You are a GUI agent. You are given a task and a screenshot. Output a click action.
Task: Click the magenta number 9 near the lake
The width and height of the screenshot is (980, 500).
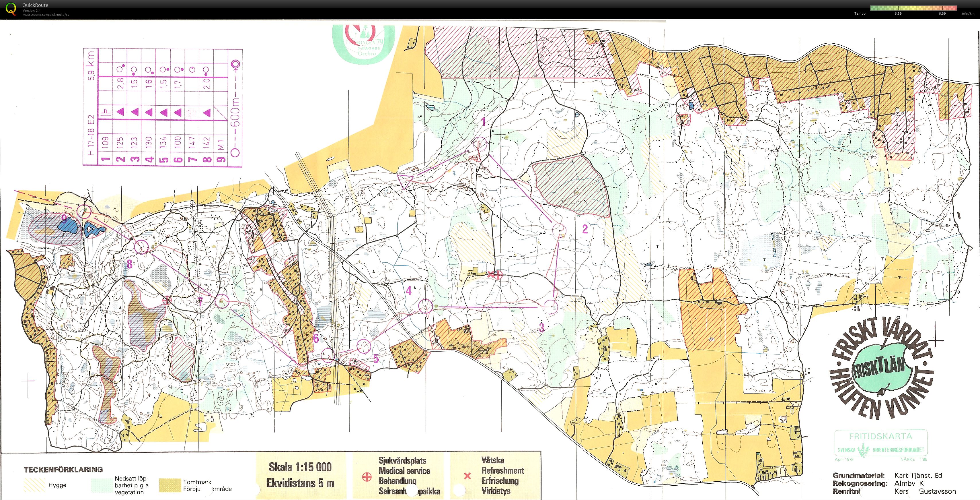tap(64, 219)
